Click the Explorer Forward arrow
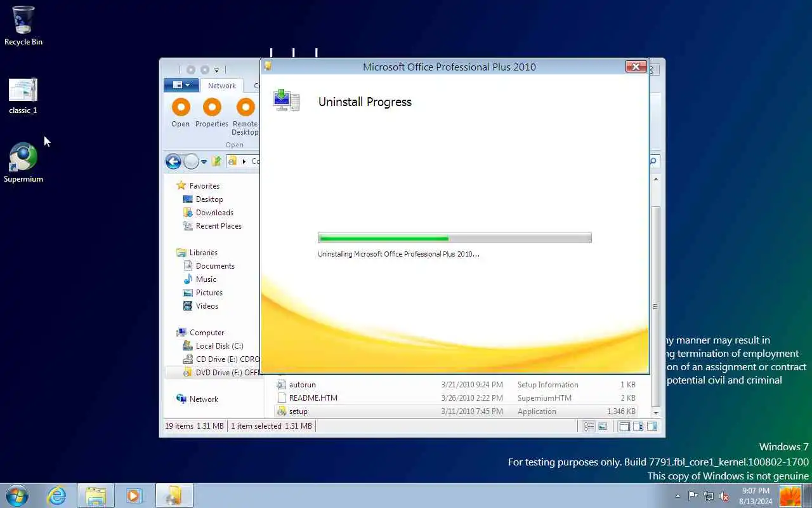This screenshot has height=508, width=812. click(x=191, y=161)
